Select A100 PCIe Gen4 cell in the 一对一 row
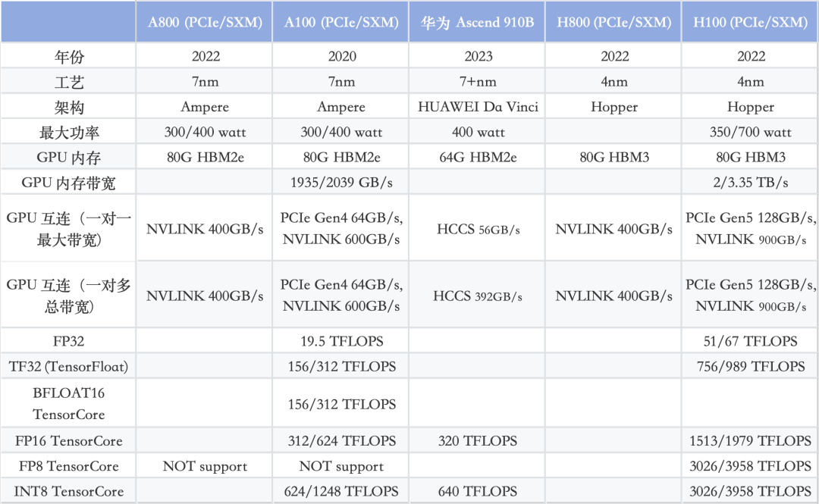Screen dimensions: 819x504 click(341, 228)
